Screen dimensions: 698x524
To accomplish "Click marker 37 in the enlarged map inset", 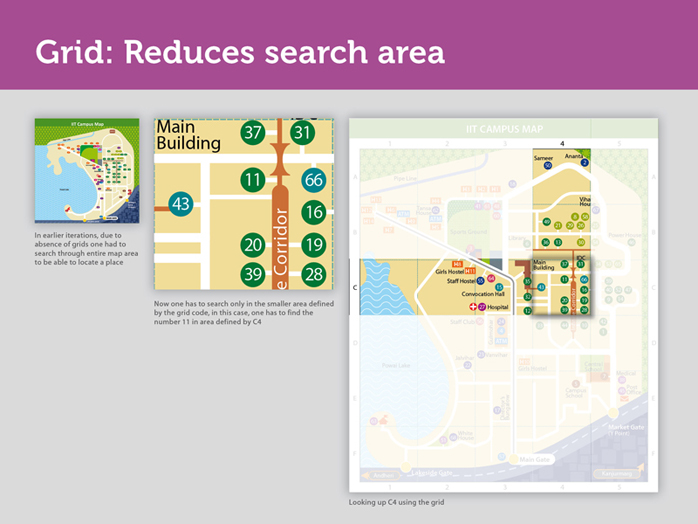I will [253, 133].
